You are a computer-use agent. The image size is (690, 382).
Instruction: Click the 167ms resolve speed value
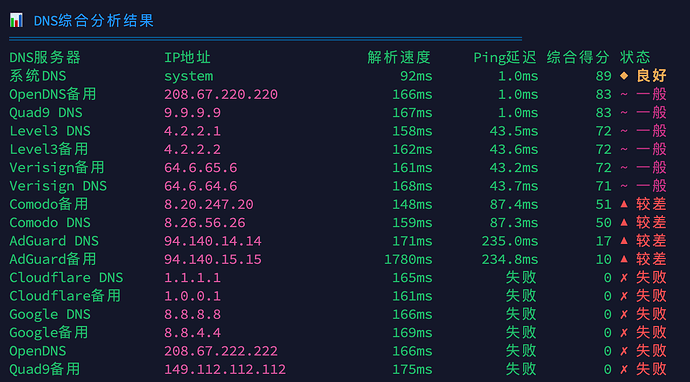[x=412, y=113]
